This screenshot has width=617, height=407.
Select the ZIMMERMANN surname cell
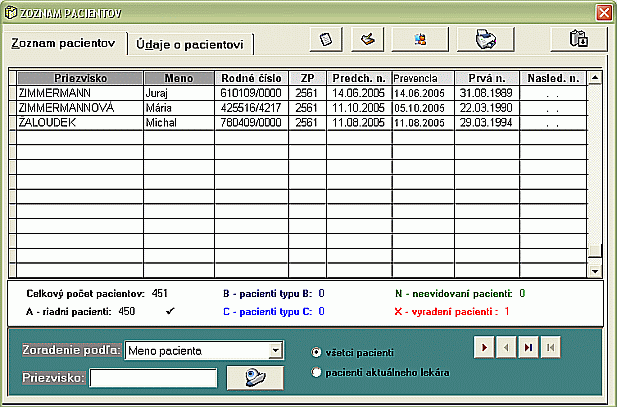click(80, 93)
